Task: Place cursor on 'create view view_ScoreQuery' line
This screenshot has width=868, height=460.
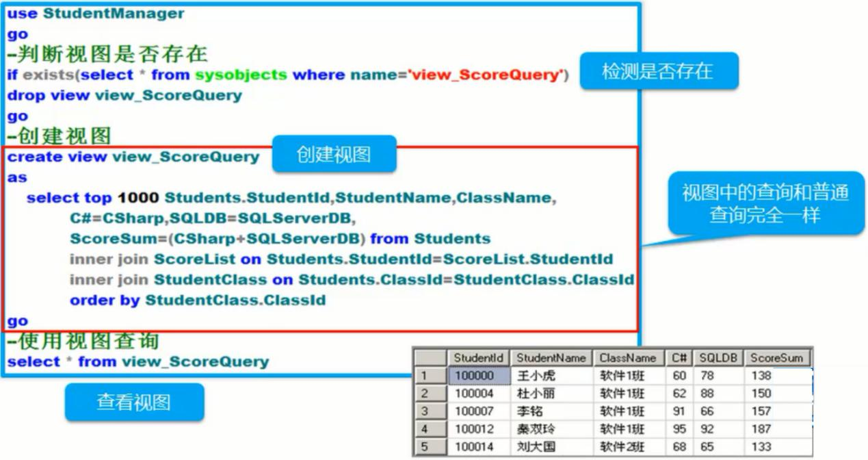Action: coord(133,157)
